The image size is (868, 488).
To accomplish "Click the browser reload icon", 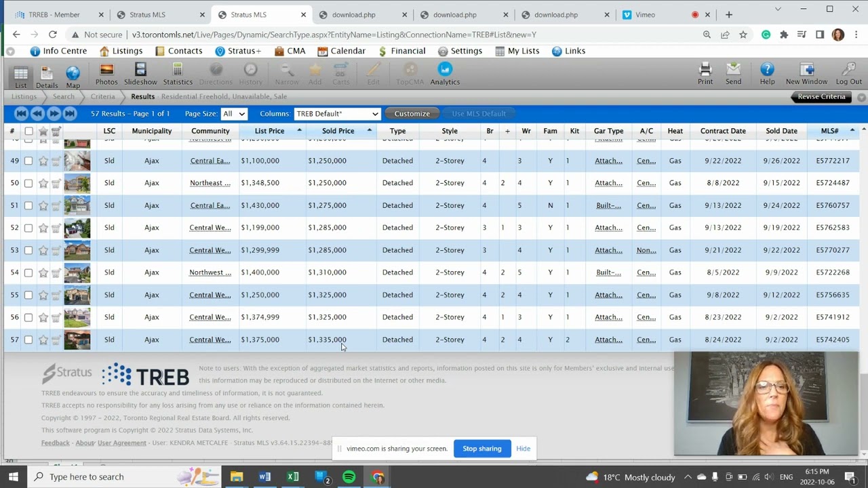I will [x=53, y=35].
